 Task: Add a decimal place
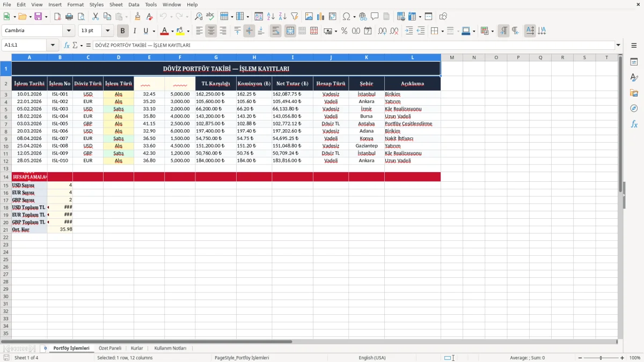382,31
